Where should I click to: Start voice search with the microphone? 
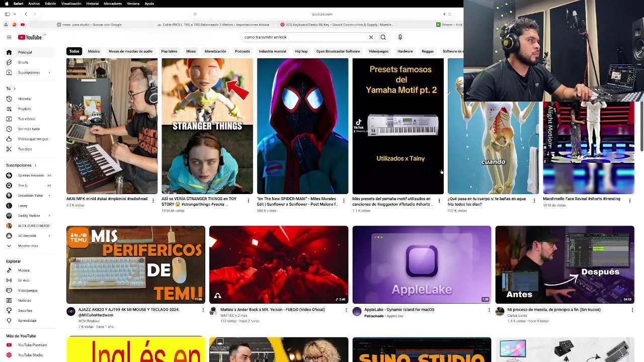click(x=400, y=37)
